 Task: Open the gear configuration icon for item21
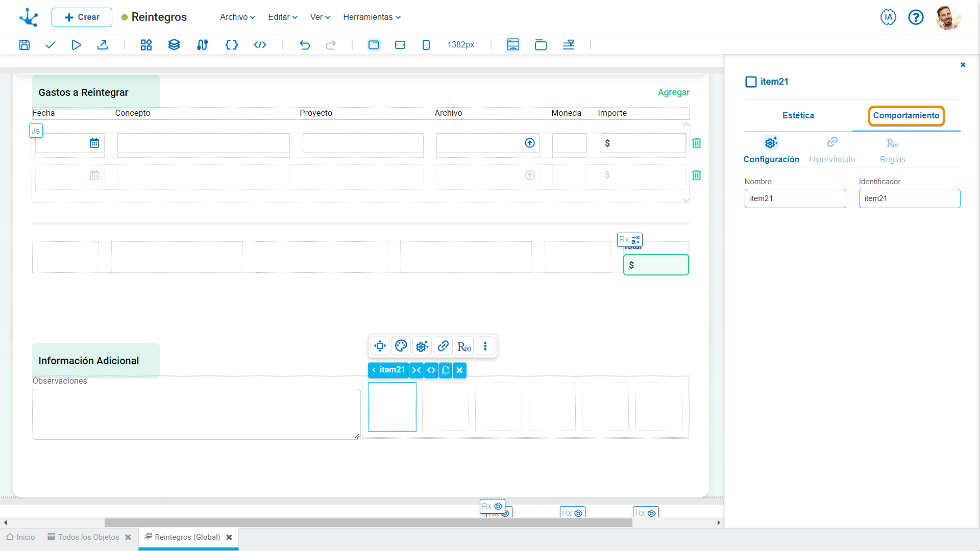click(422, 346)
